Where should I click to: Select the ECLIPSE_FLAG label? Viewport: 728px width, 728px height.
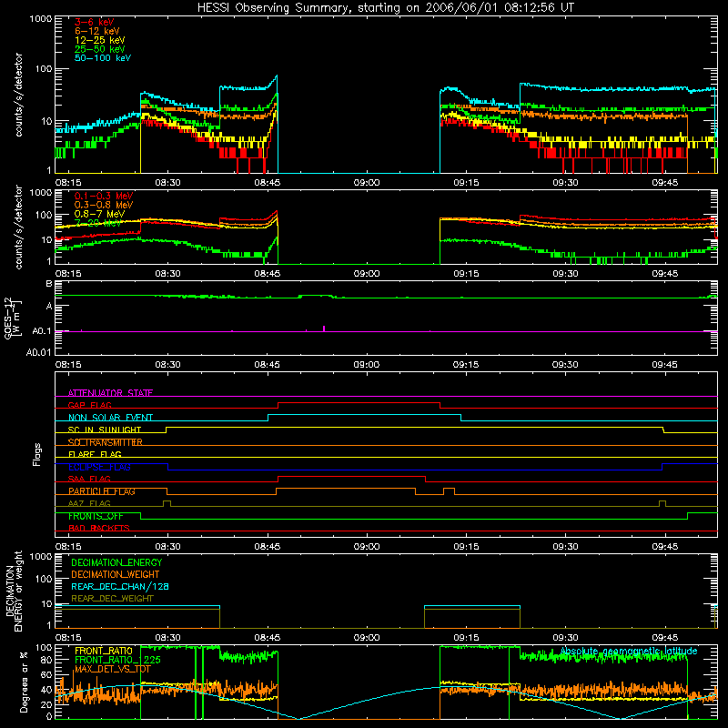pos(99,467)
